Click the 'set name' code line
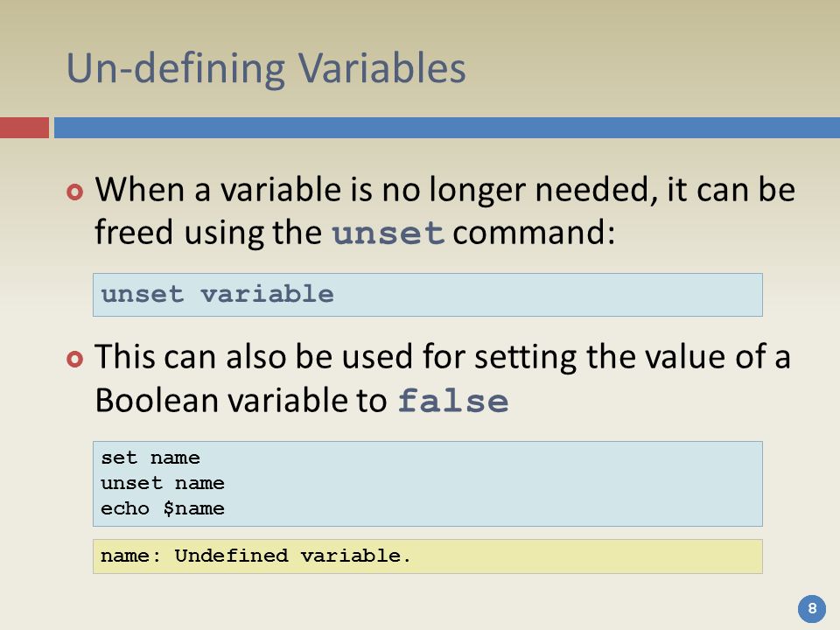This screenshot has height=630, width=840. point(150,458)
